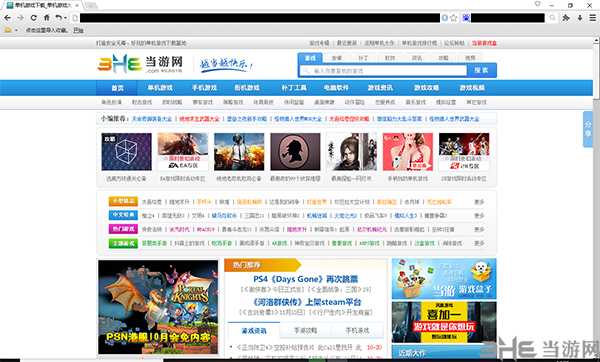The image size is (600, 362).
Task: Click the blue 搜索 search button
Action: coord(481,70)
